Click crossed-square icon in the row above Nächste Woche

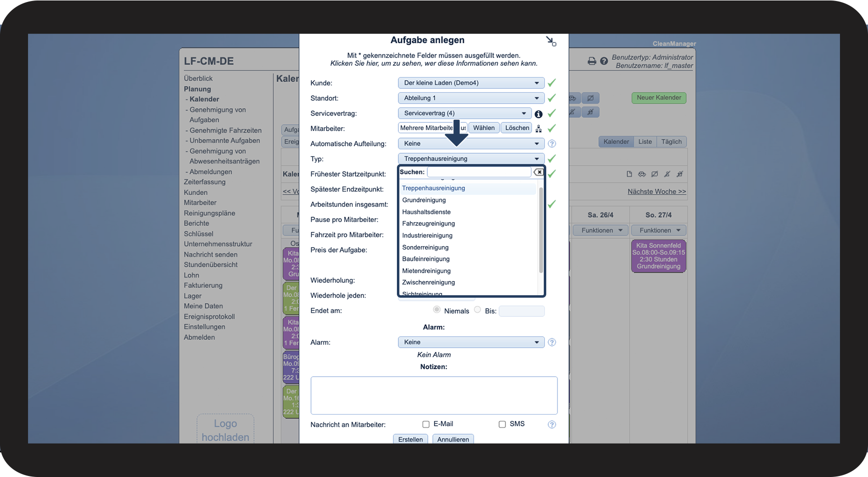click(654, 174)
